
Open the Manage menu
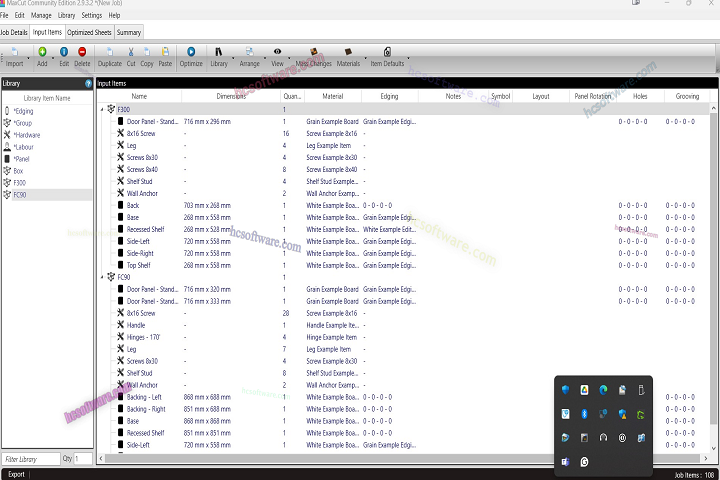[x=41, y=15]
